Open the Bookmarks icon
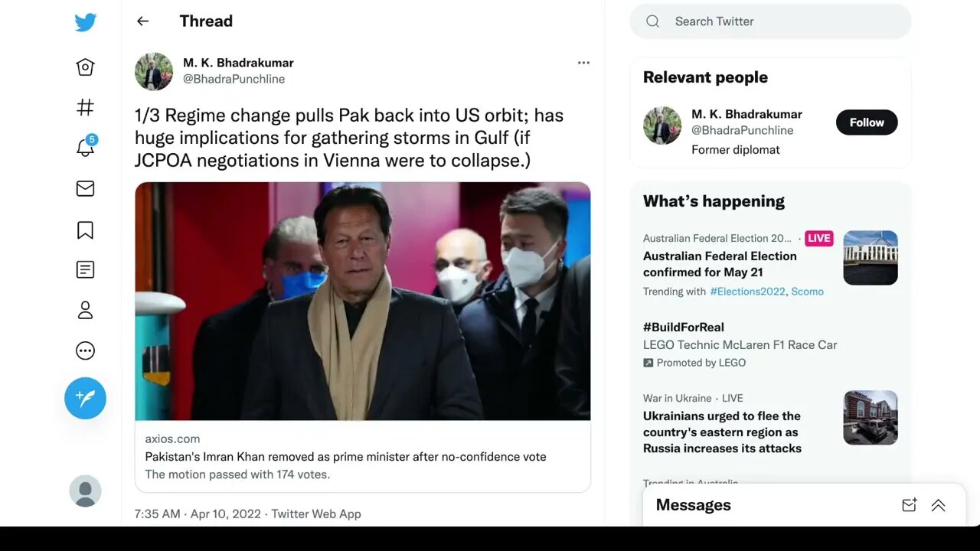 pos(85,230)
